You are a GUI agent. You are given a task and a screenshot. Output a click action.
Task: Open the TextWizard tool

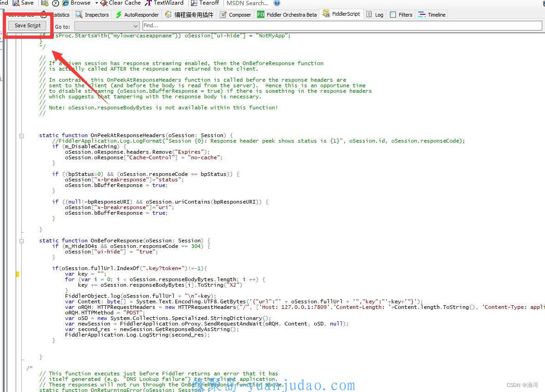tap(164, 3)
